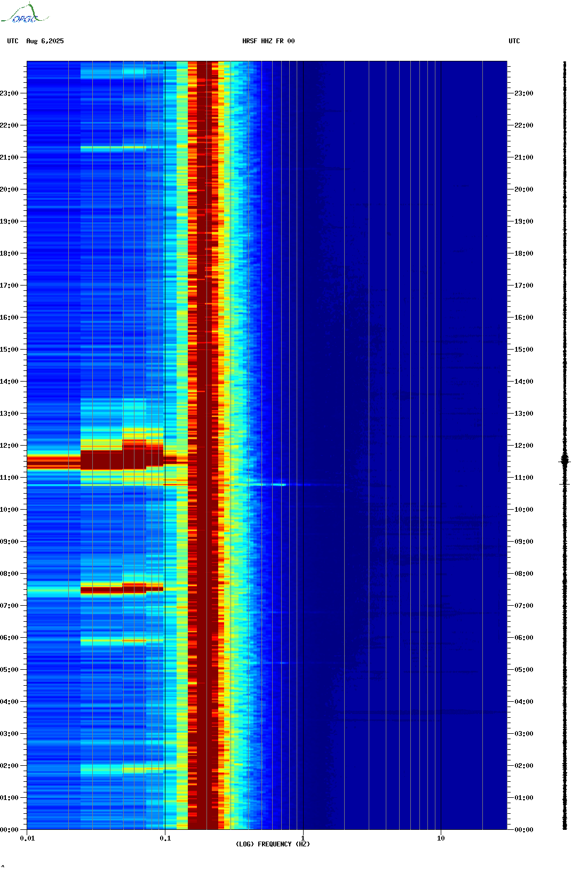Click the left-axis '18:00' time label
This screenshot has height=872, width=588.
coord(9,253)
